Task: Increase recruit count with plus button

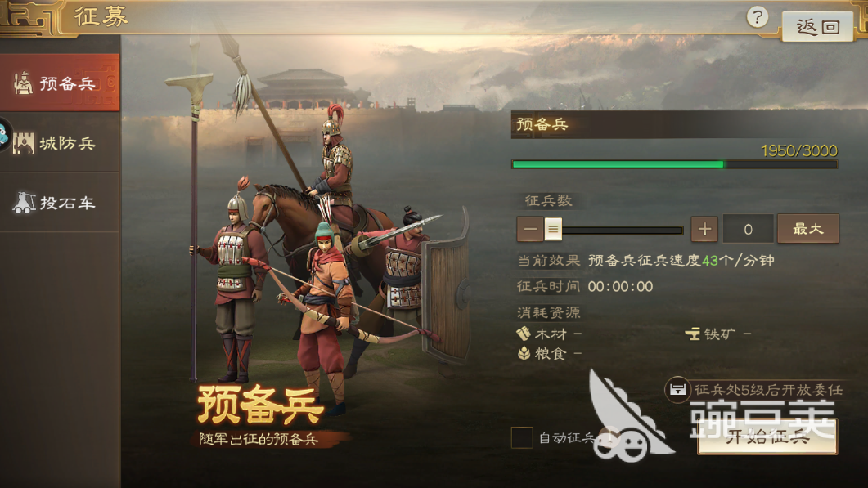Action: [x=704, y=229]
